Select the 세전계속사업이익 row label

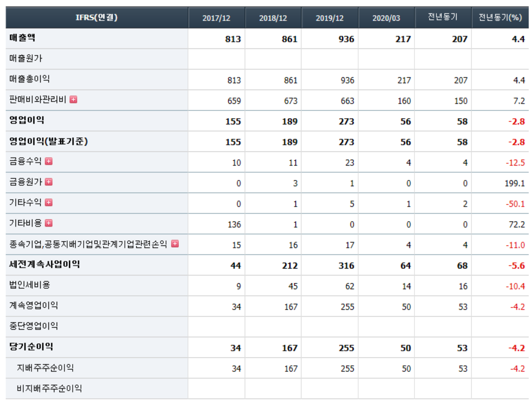pyautogui.click(x=44, y=265)
